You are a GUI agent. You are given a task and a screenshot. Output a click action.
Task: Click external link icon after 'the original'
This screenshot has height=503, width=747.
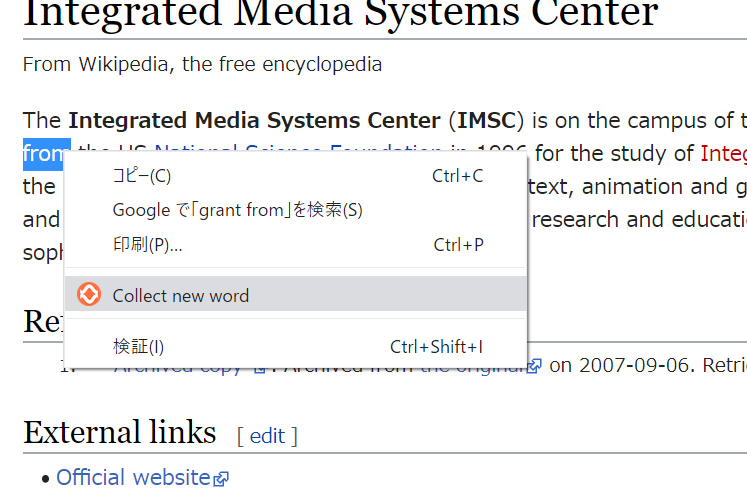click(x=534, y=366)
